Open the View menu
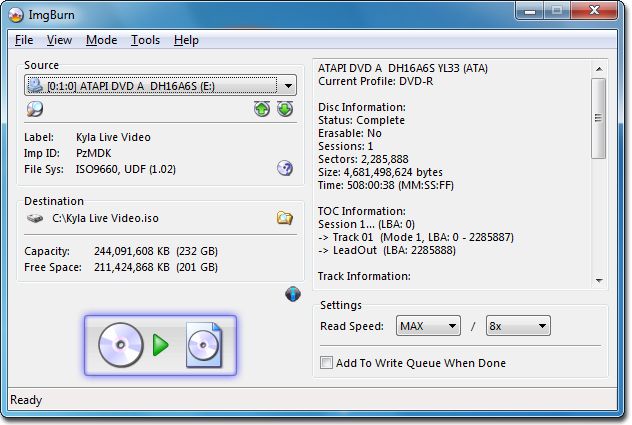 click(59, 40)
